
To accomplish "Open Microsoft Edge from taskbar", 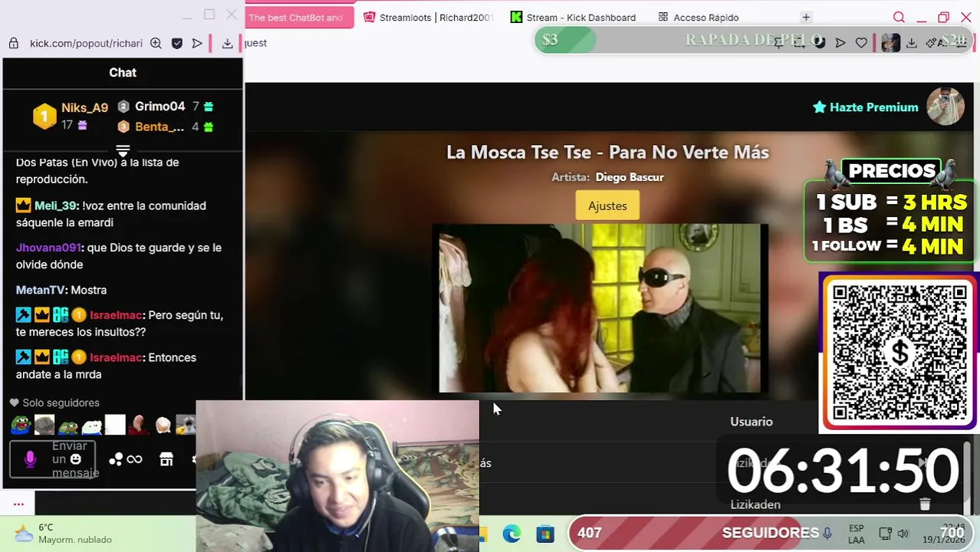I will pos(511,534).
